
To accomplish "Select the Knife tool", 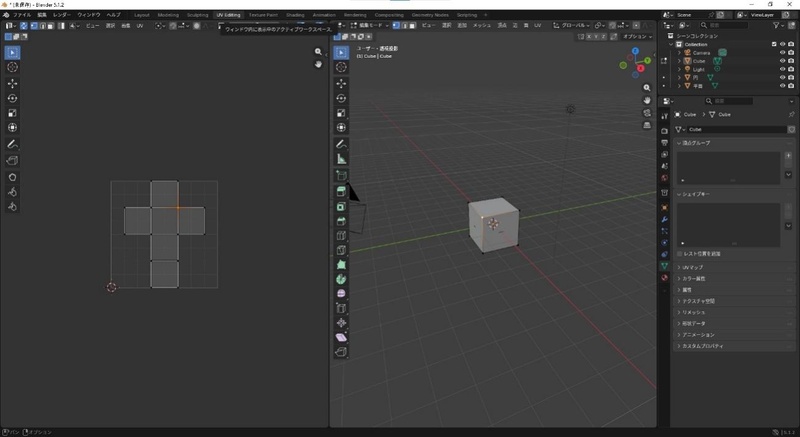I will [x=341, y=250].
